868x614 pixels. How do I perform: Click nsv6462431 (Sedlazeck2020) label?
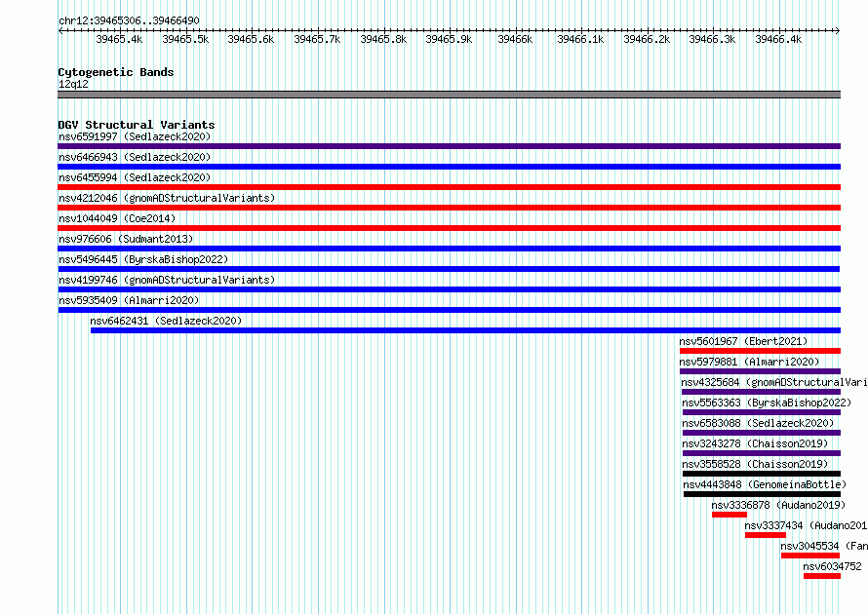coord(166,321)
